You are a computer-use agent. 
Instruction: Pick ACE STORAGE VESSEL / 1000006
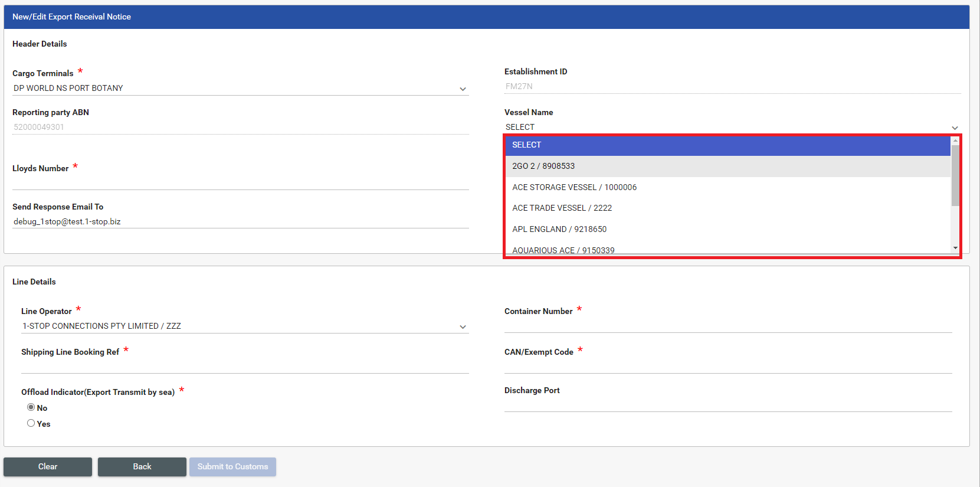[x=727, y=188]
